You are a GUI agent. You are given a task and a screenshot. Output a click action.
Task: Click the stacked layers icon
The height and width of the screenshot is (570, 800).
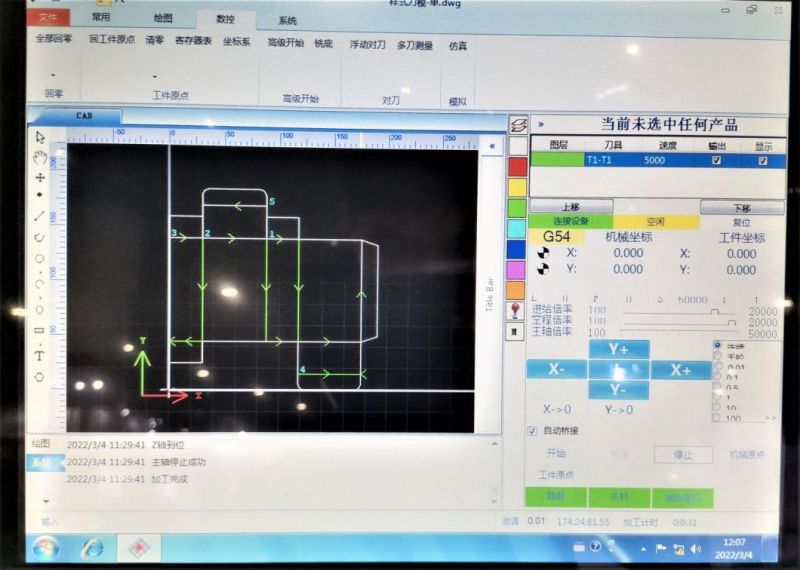point(518,125)
